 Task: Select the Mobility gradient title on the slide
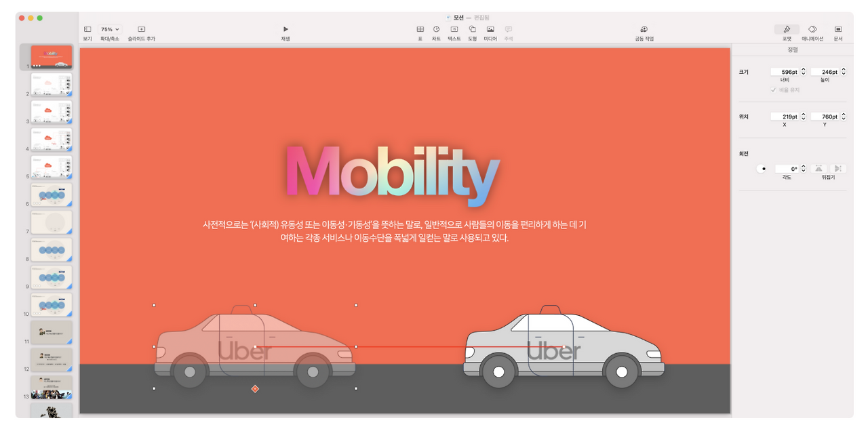[393, 175]
